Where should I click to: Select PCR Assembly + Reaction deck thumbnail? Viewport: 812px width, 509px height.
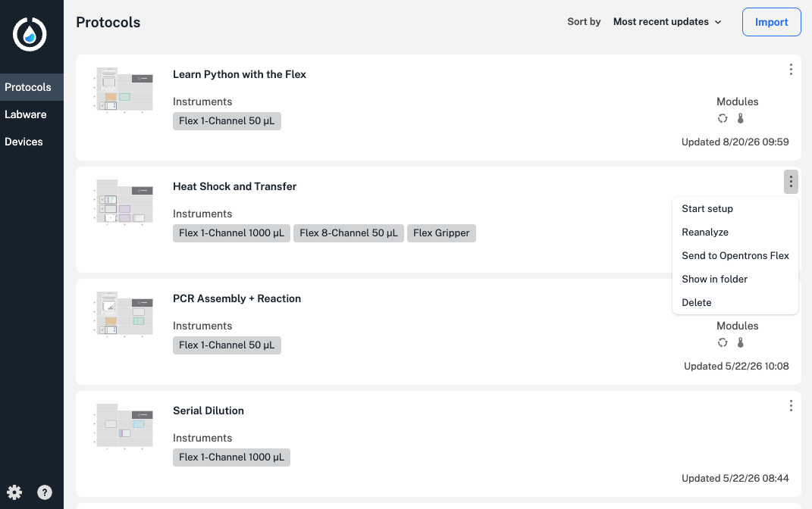click(124, 314)
